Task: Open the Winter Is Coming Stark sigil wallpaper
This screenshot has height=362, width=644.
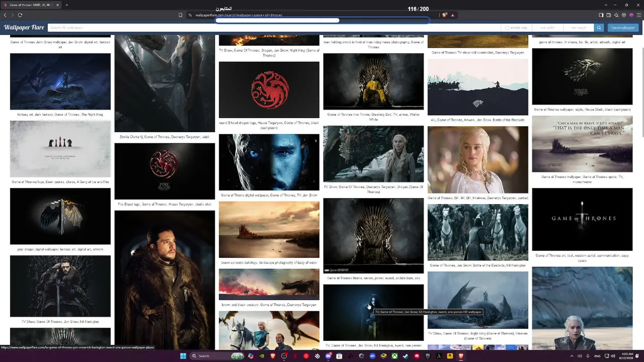Action: [582, 76]
